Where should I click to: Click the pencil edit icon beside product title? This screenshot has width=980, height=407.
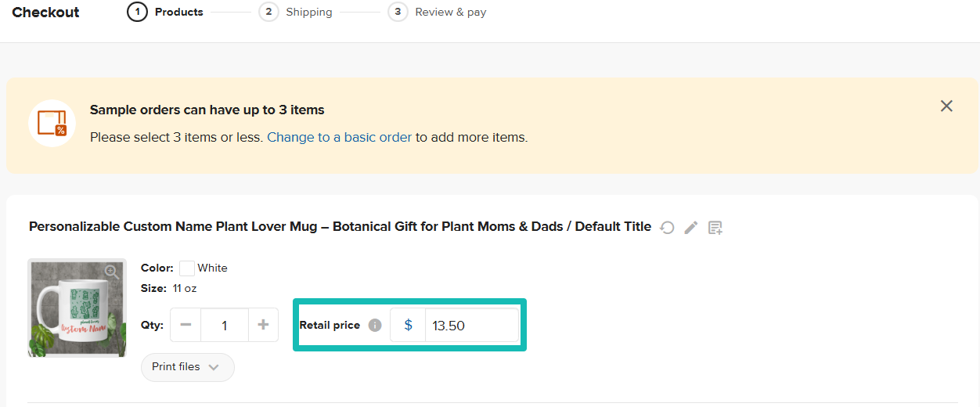[x=690, y=228]
